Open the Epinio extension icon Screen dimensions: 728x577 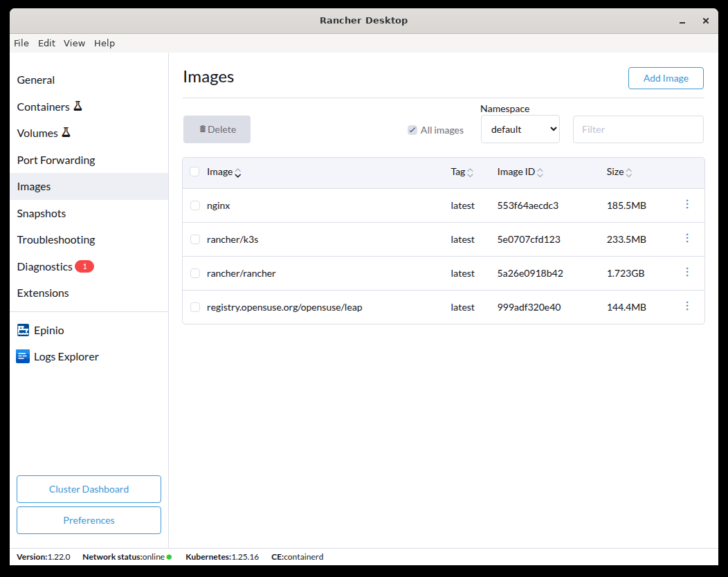coord(23,330)
